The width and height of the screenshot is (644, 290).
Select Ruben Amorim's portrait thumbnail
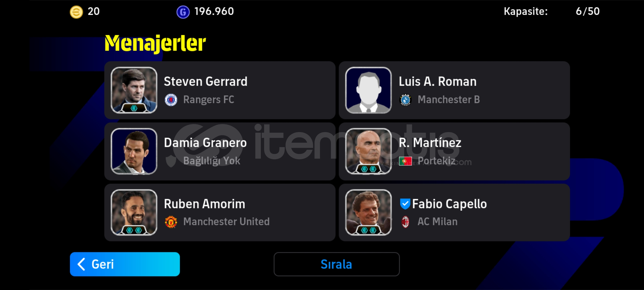point(134,212)
